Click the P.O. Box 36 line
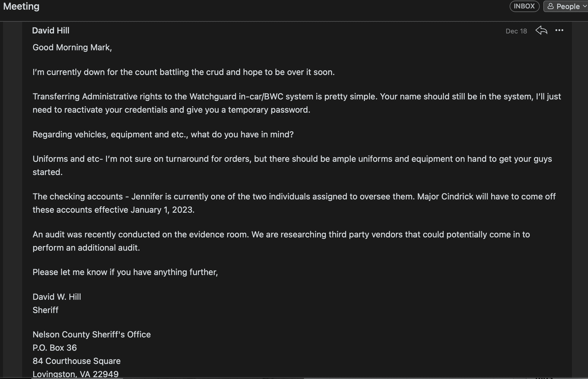The width and height of the screenshot is (588, 379). 55,348
